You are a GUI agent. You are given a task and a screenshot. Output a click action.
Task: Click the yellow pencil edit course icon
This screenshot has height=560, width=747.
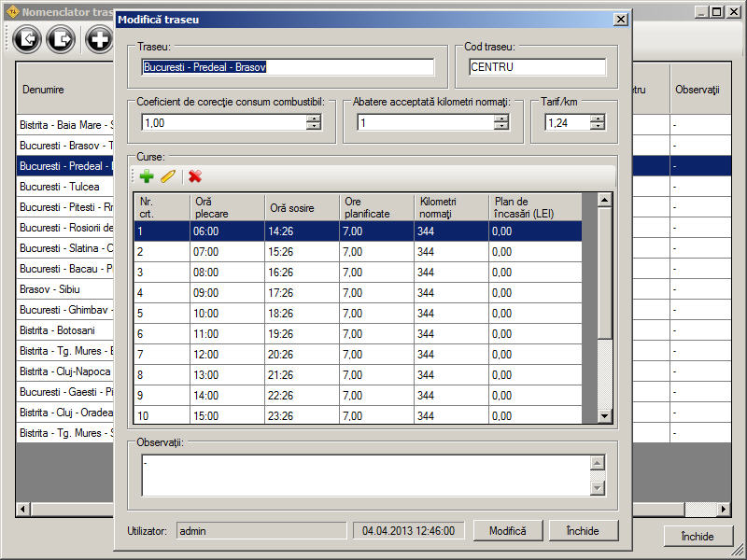point(168,176)
